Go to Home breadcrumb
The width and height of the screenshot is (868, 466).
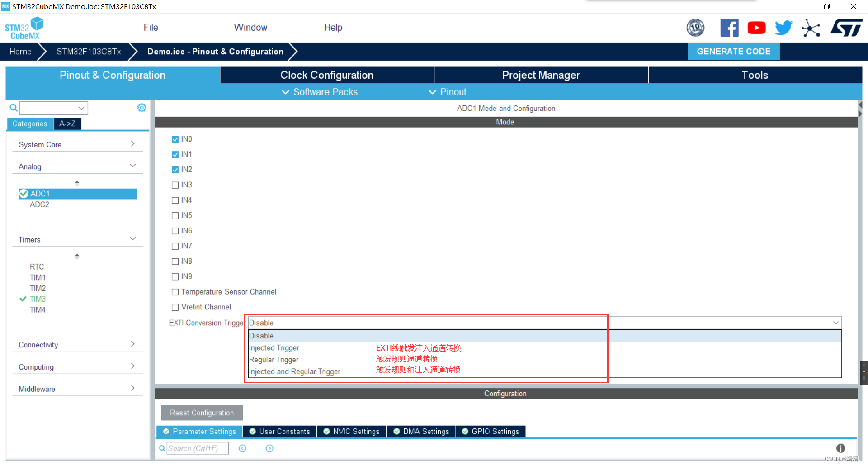pyautogui.click(x=20, y=52)
